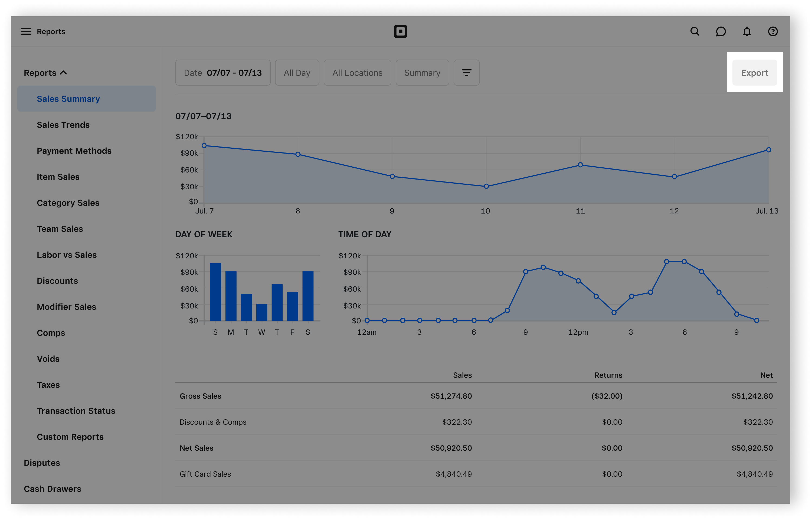Open Custom Reports link

coord(70,437)
